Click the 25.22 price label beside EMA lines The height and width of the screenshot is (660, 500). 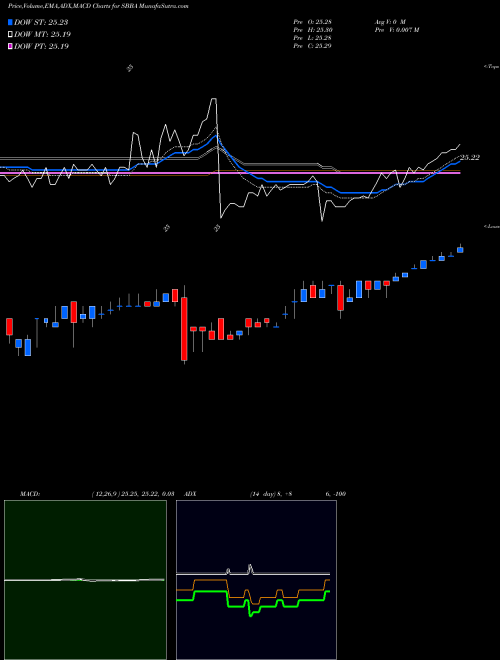click(x=470, y=157)
